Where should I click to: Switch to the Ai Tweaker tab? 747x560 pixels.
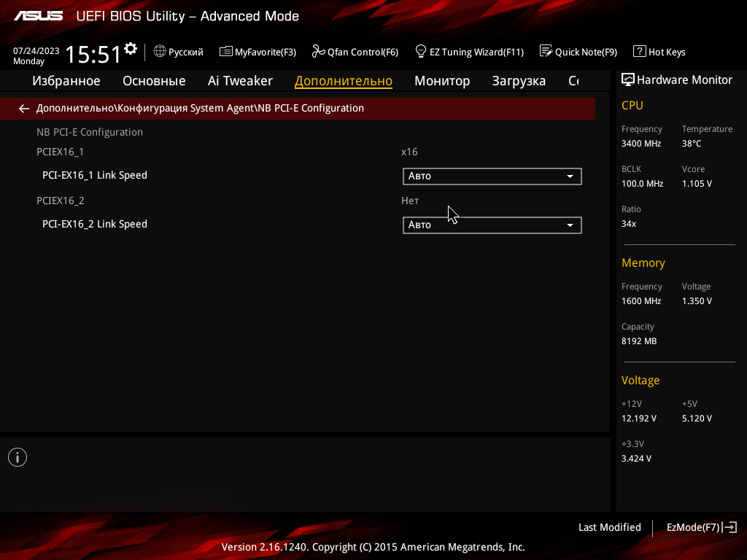click(240, 81)
